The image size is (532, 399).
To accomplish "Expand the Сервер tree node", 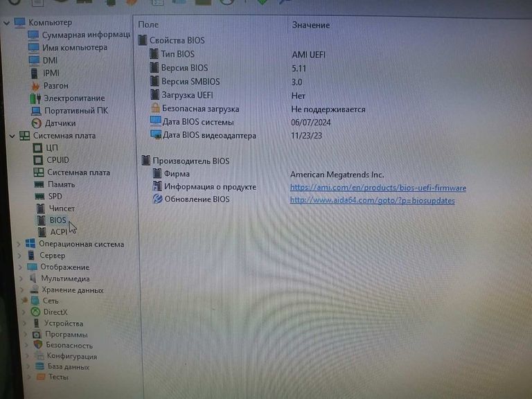I will pyautogui.click(x=19, y=256).
